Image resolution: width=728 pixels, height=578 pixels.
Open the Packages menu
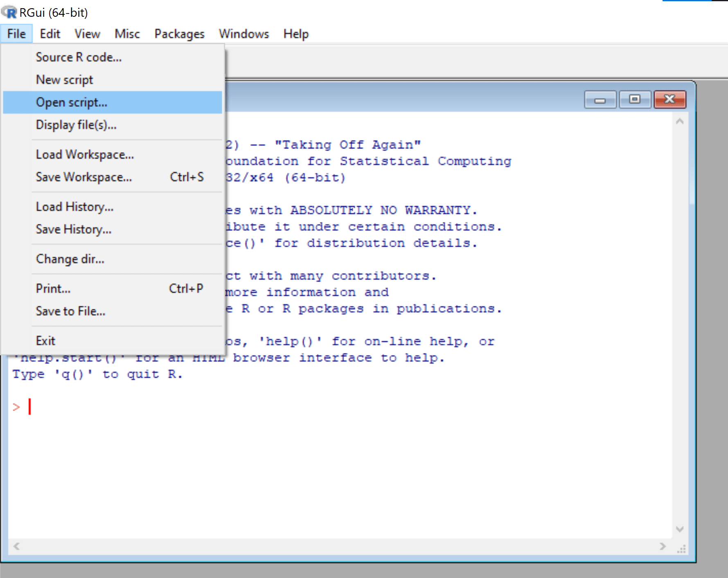pyautogui.click(x=179, y=34)
